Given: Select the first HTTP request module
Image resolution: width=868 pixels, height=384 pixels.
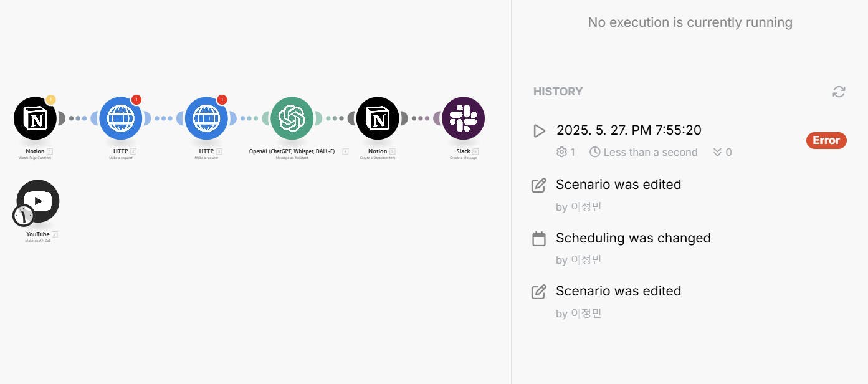Looking at the screenshot, I should (121, 118).
